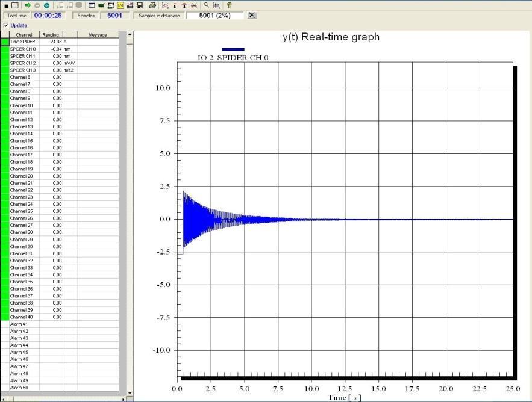Select the SPIDER CH 2 channel row
The image size is (532, 402).
[x=60, y=63]
